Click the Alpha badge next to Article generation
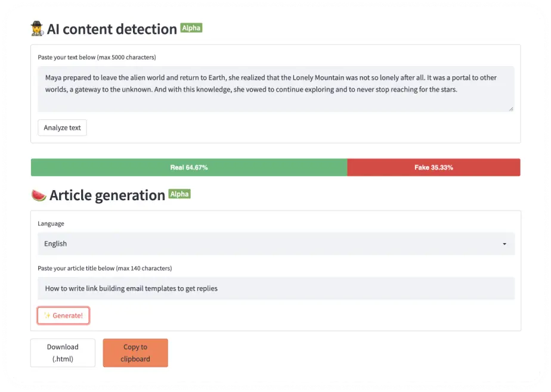Screen dimensions: 551x392 click(179, 194)
